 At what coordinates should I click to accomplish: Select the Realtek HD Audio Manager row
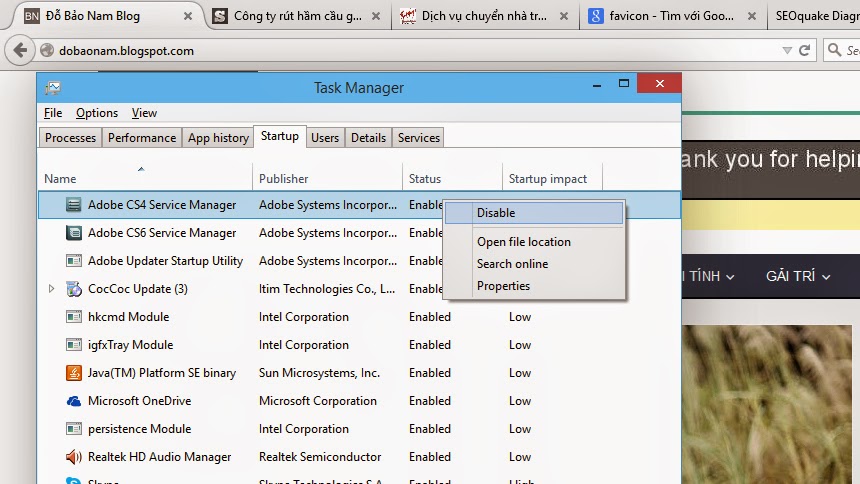point(359,457)
